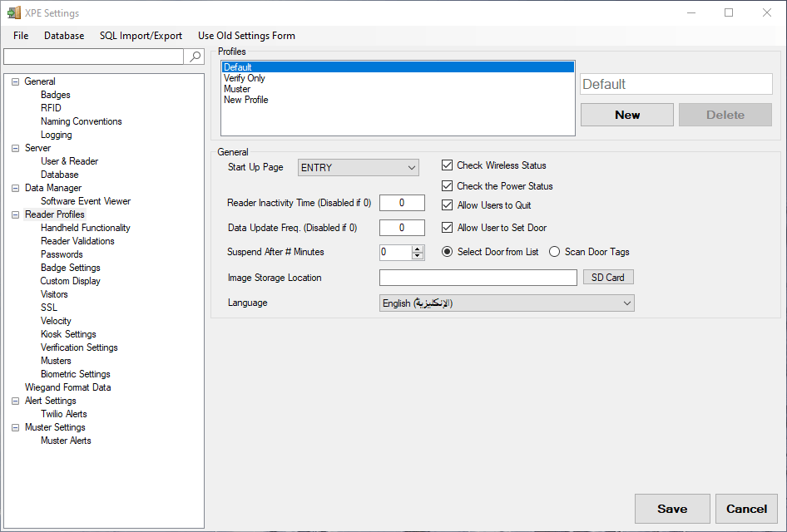
Task: Choose Scan Door Tags radio button
Action: 554,252
